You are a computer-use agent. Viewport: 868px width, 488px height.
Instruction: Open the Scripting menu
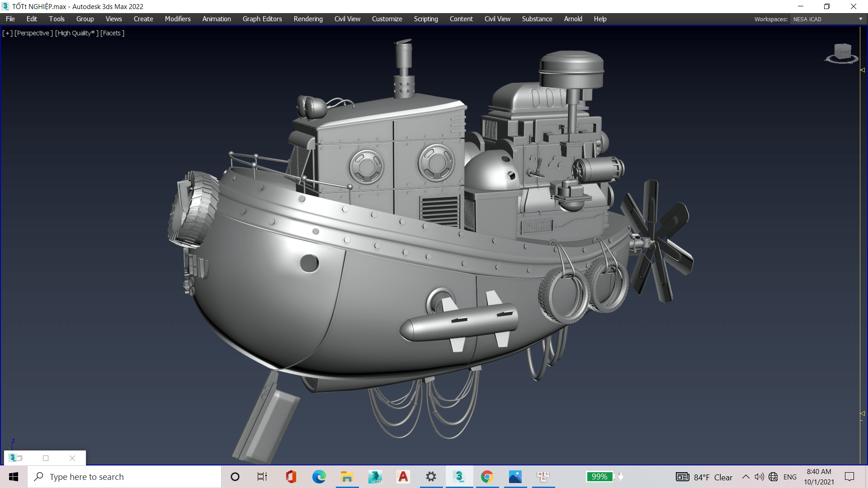point(425,19)
